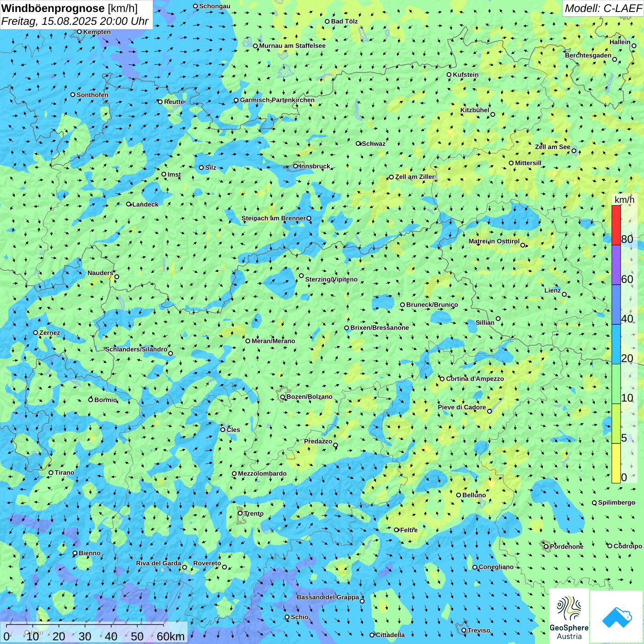The height and width of the screenshot is (644, 644).
Task: Click the 'Garmisch-Partenkirchen' label
Action: click(x=277, y=100)
